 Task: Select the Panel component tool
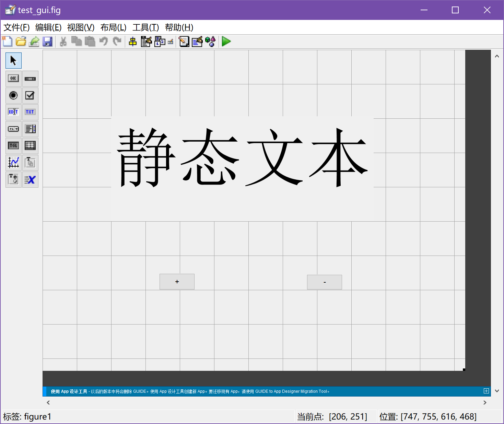[30, 163]
